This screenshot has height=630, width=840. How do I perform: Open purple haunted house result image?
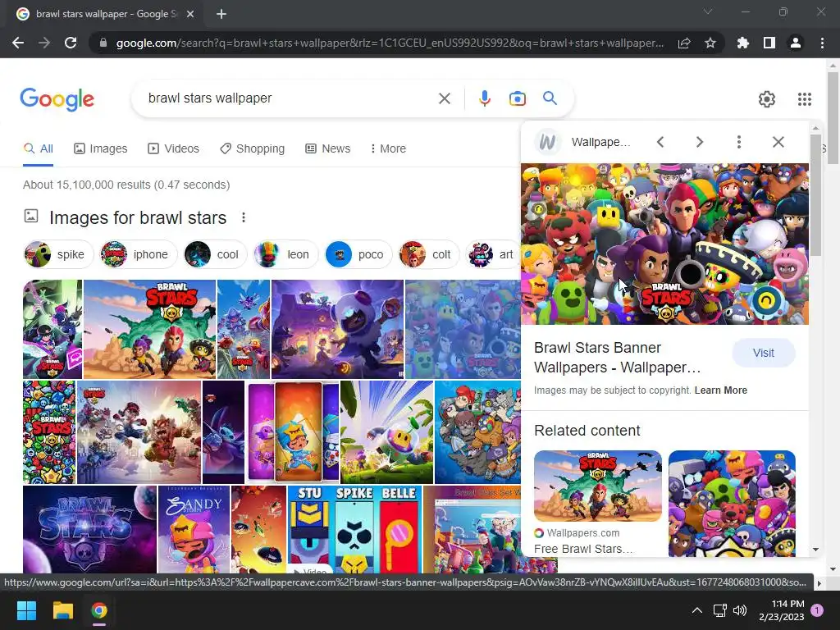[x=337, y=329]
